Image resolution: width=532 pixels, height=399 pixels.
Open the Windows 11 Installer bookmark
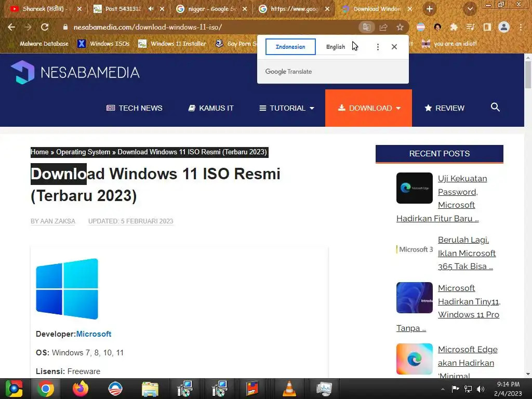pyautogui.click(x=172, y=44)
